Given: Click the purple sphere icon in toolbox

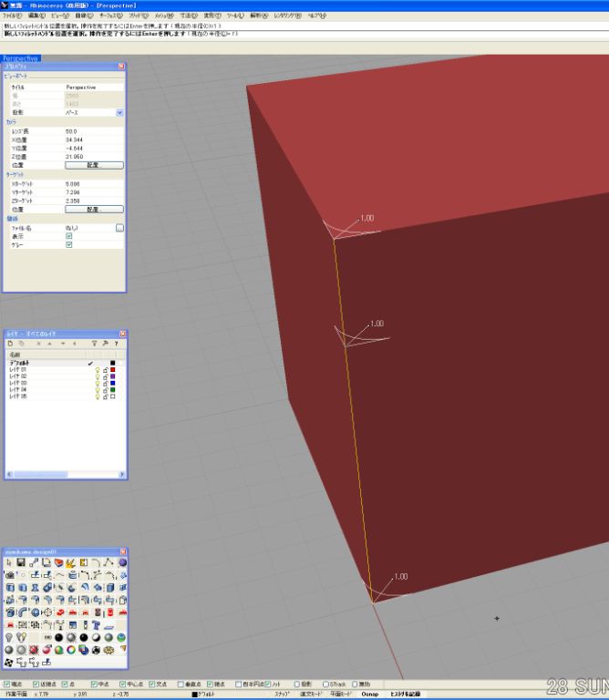Looking at the screenshot, I should 122,563.
